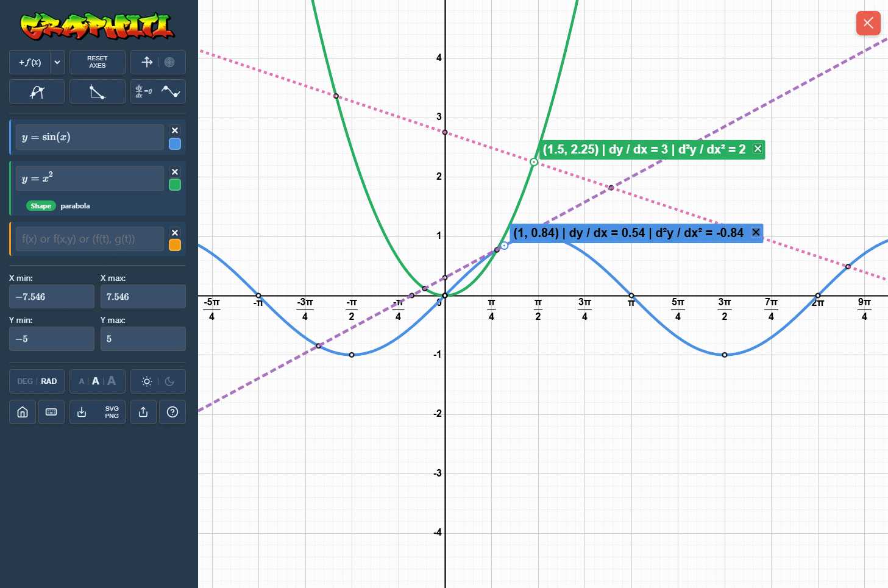Image resolution: width=888 pixels, height=588 pixels.
Task: Click the origin point marker
Action: click(445, 296)
